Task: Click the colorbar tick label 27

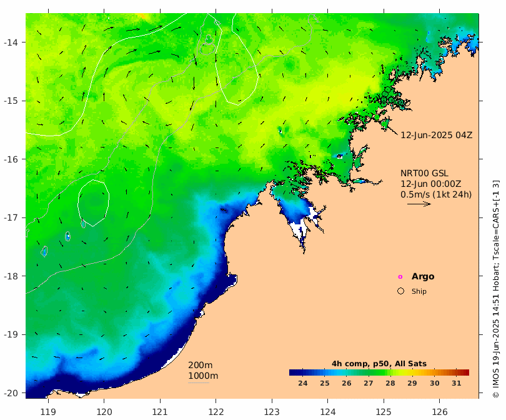Action: tap(368, 383)
